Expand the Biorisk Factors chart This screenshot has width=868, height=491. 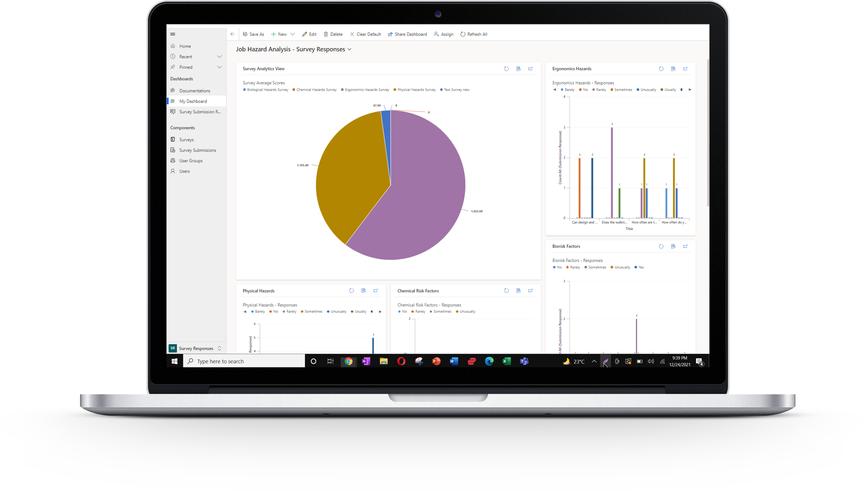point(685,246)
